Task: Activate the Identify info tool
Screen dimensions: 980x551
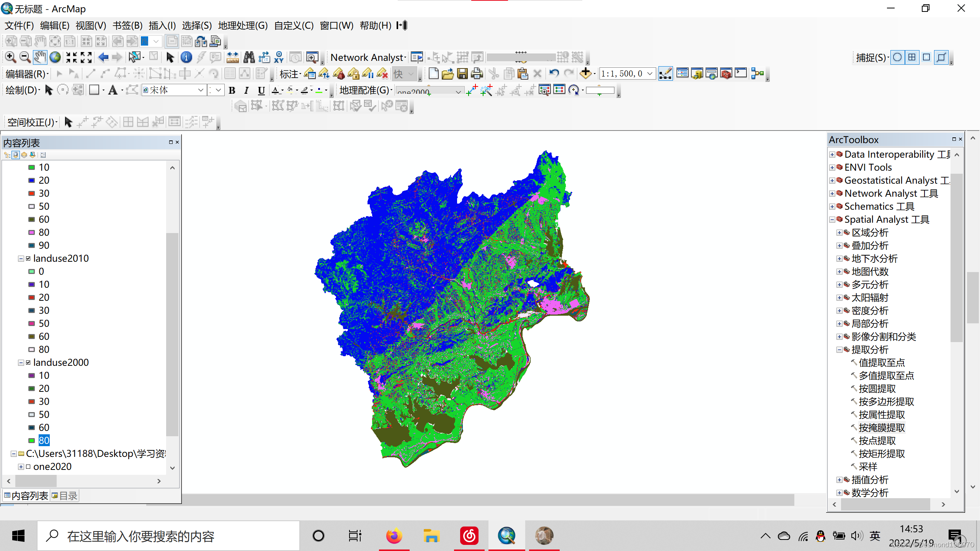Action: click(186, 57)
